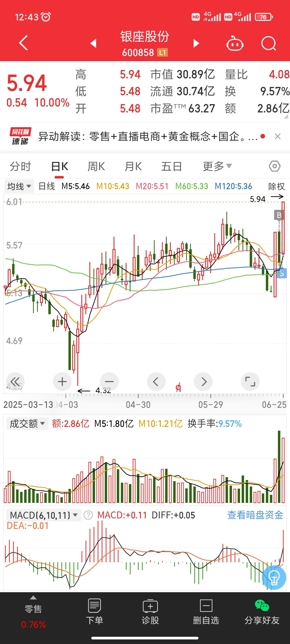Open the 成交额 indicator dropdown
This screenshot has width=290, height=644.
pos(27,424)
